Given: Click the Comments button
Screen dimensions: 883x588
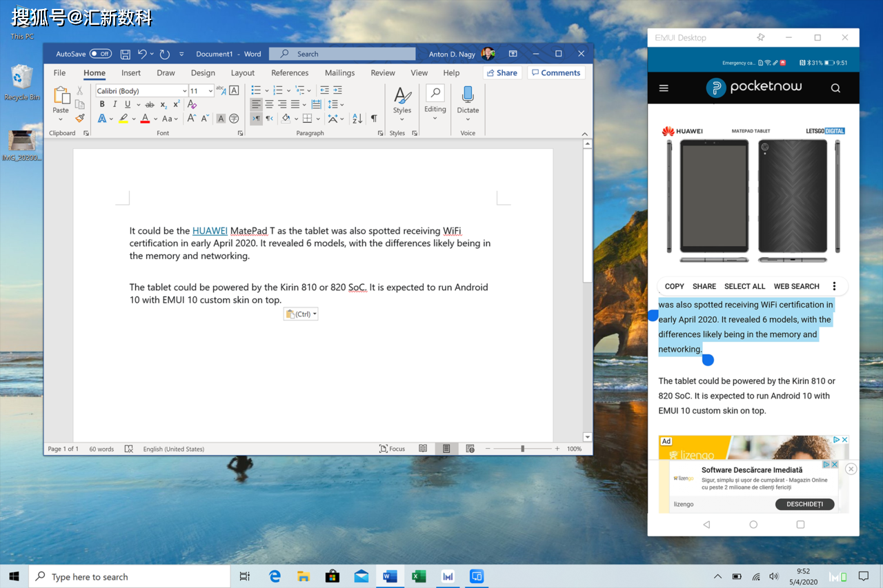Looking at the screenshot, I should [556, 72].
